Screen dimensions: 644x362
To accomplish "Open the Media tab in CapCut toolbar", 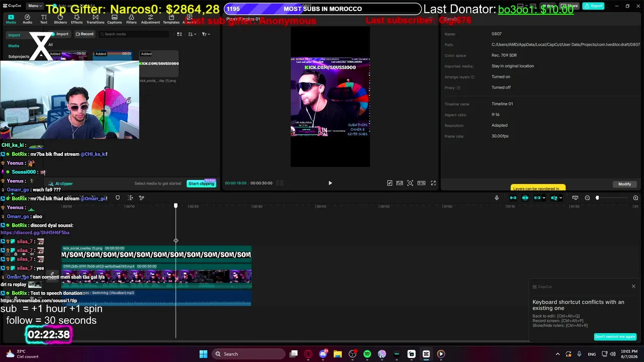I will click(11, 19).
